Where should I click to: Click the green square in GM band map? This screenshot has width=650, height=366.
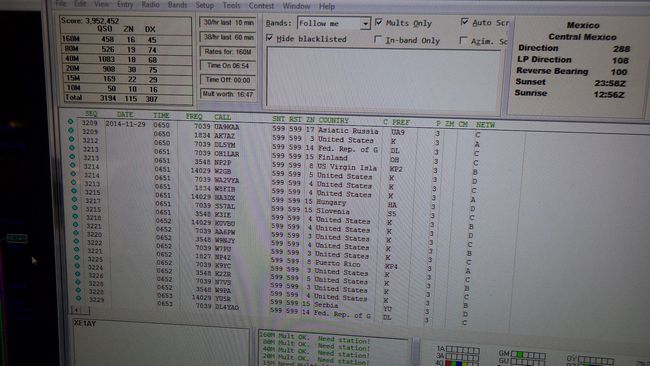click(520, 355)
